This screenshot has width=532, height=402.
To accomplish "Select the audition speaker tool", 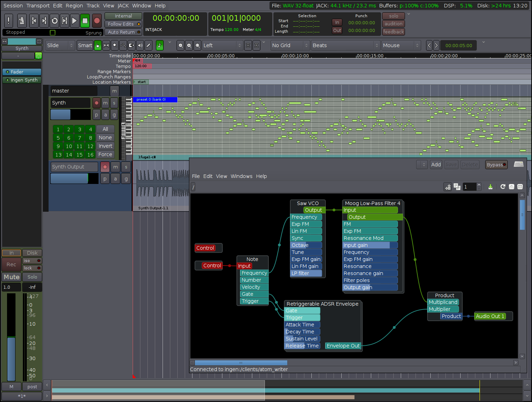I will pos(140,45).
